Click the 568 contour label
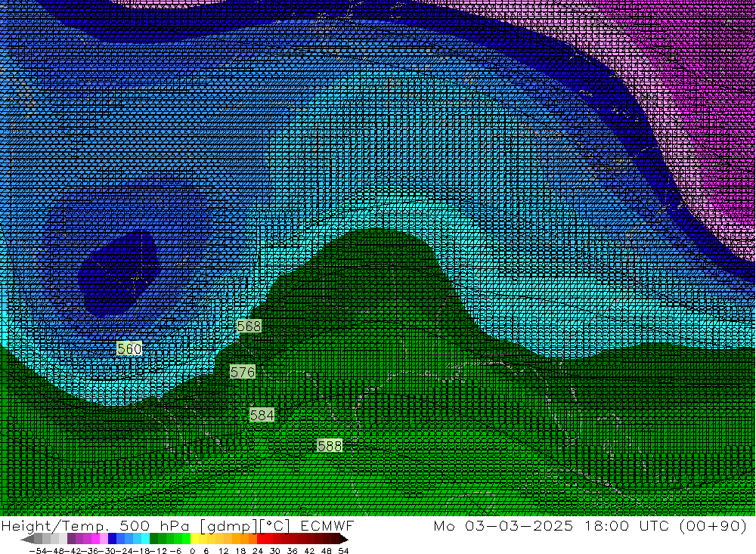Screen dimensions: 756x554 pyautogui.click(x=249, y=327)
